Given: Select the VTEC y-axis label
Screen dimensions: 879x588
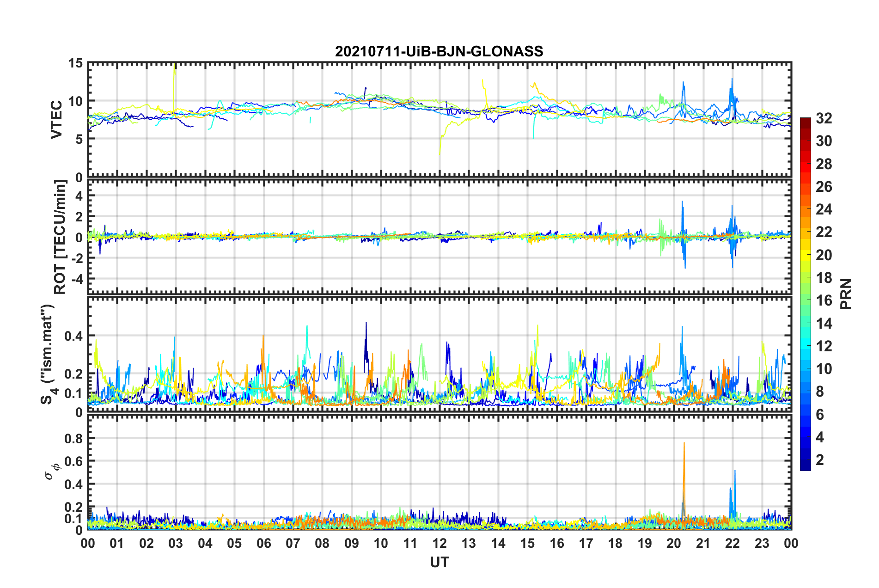Looking at the screenshot, I should click(x=56, y=119).
